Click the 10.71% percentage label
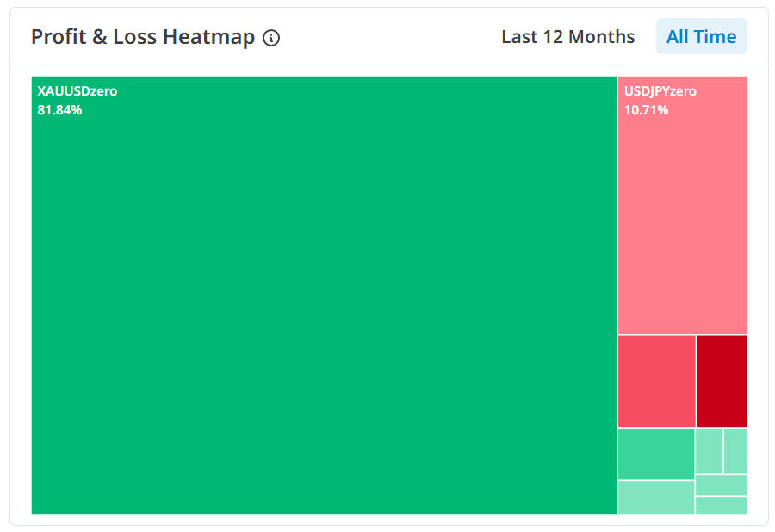 click(646, 110)
